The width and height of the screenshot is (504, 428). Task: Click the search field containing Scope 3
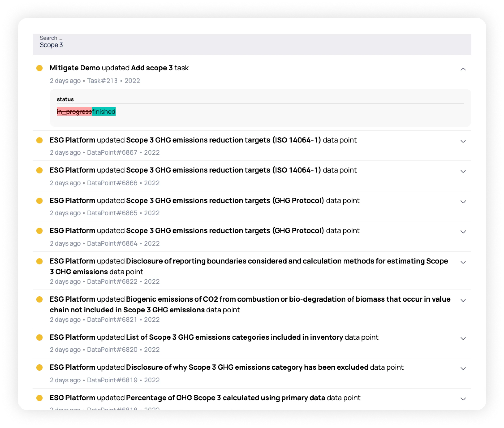(252, 44)
